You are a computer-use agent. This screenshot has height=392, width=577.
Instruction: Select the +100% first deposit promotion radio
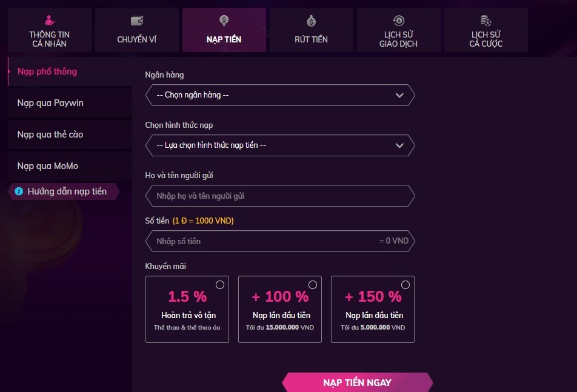click(313, 285)
